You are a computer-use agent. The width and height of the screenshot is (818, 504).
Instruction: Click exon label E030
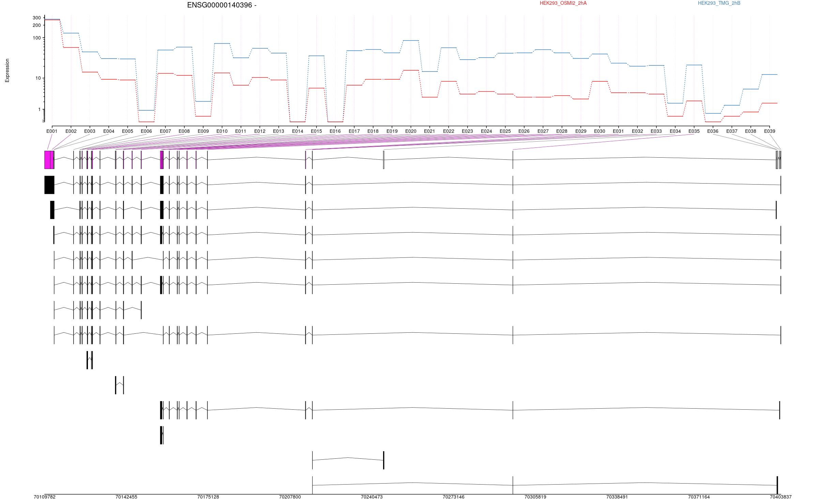click(600, 131)
